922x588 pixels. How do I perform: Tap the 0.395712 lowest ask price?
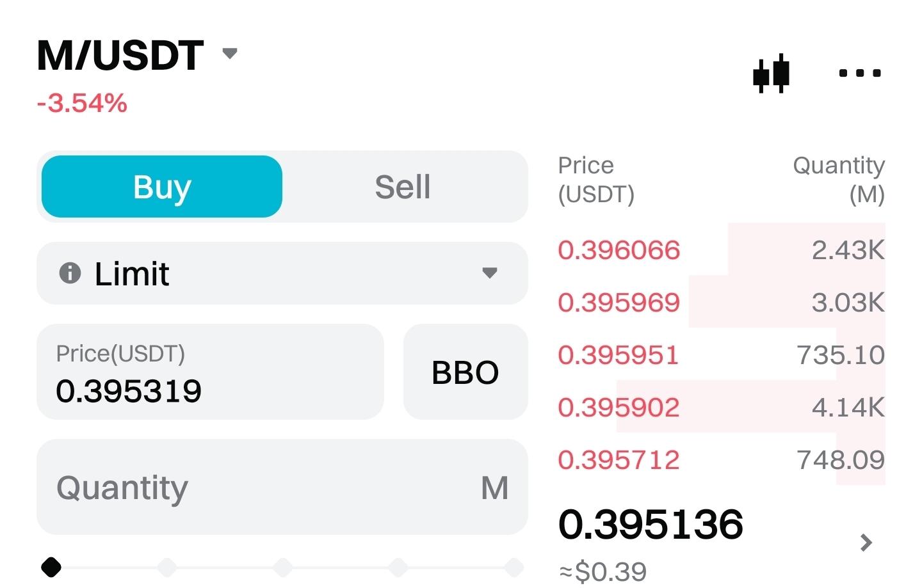coord(619,460)
